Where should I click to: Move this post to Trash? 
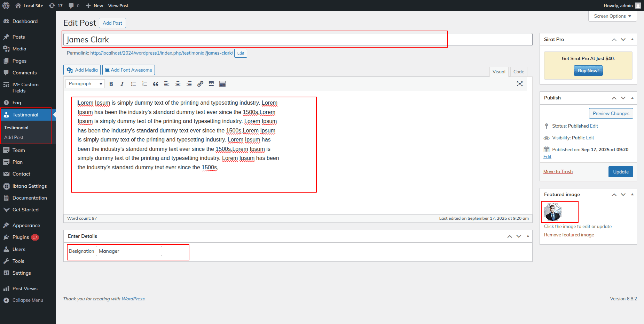coord(558,171)
